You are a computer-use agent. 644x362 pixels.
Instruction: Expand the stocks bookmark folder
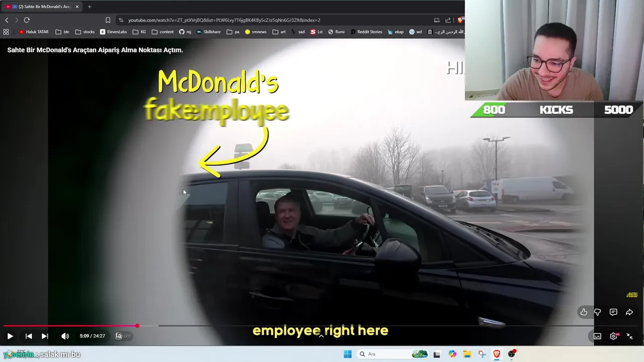[85, 32]
